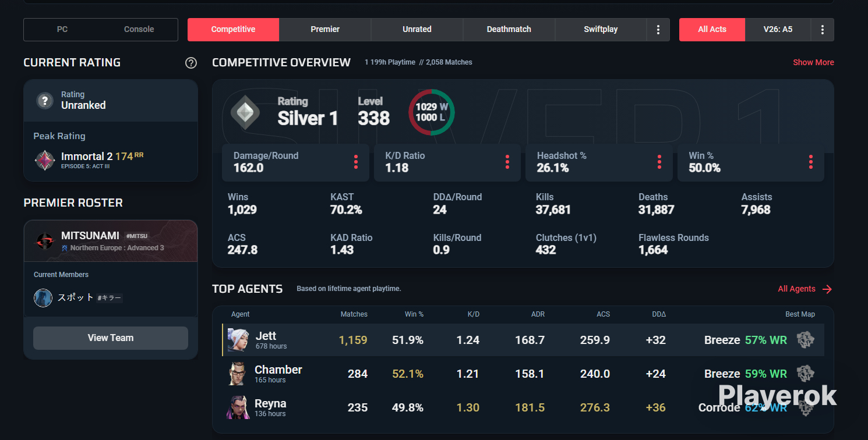
Task: Select the All Acts filter
Action: pyautogui.click(x=712, y=30)
